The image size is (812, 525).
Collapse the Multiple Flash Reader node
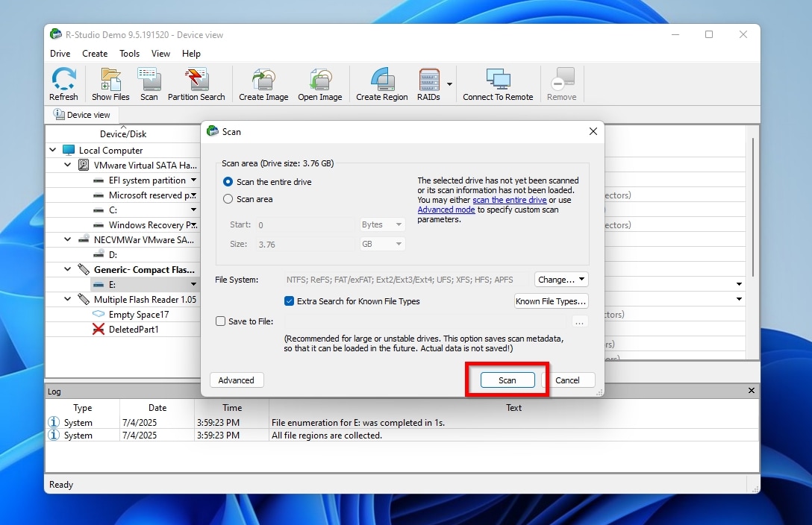pos(68,300)
